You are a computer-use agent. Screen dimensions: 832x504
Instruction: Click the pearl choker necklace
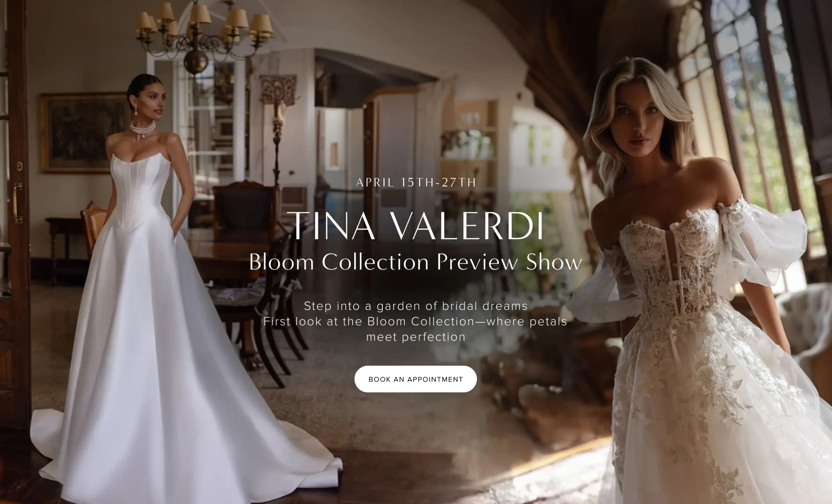(x=143, y=128)
